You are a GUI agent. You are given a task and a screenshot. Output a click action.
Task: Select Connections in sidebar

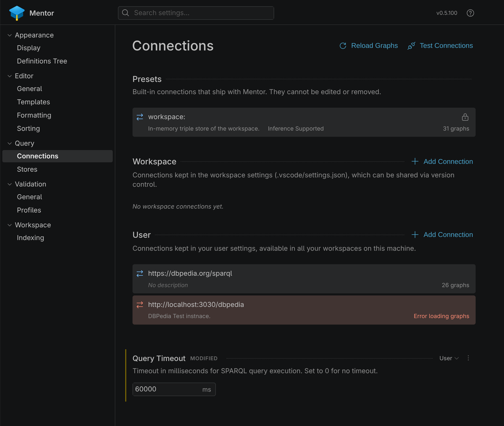58,156
